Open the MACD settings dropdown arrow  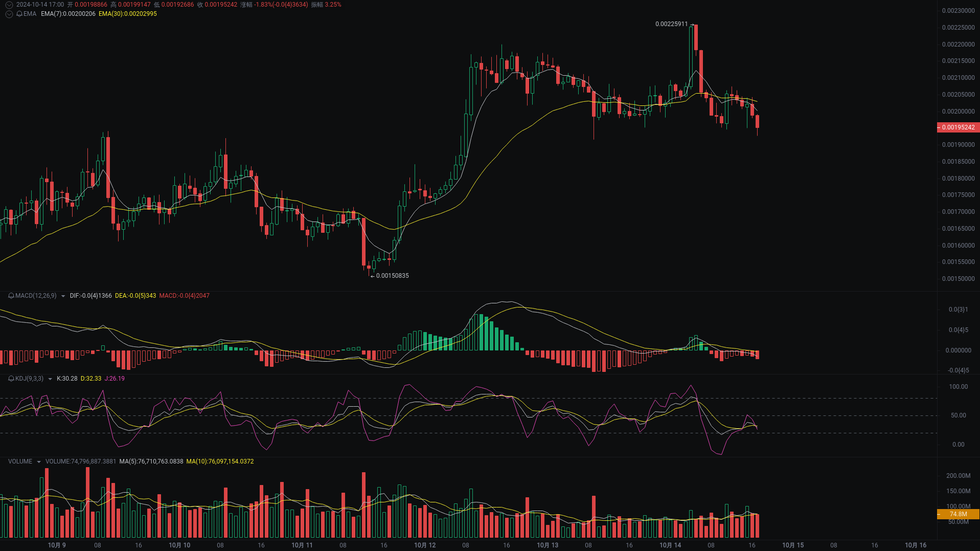tap(62, 296)
